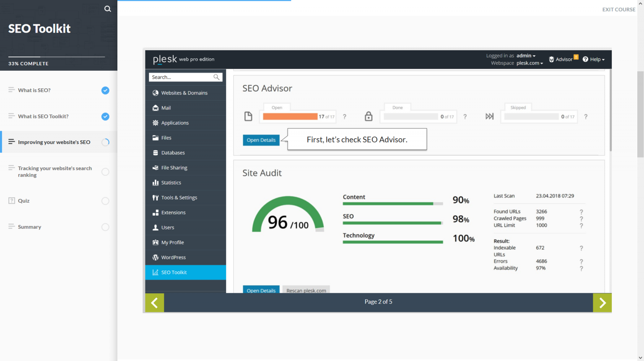Image resolution: width=644 pixels, height=361 pixels.
Task: Click the help mark for Errors
Action: tap(581, 261)
